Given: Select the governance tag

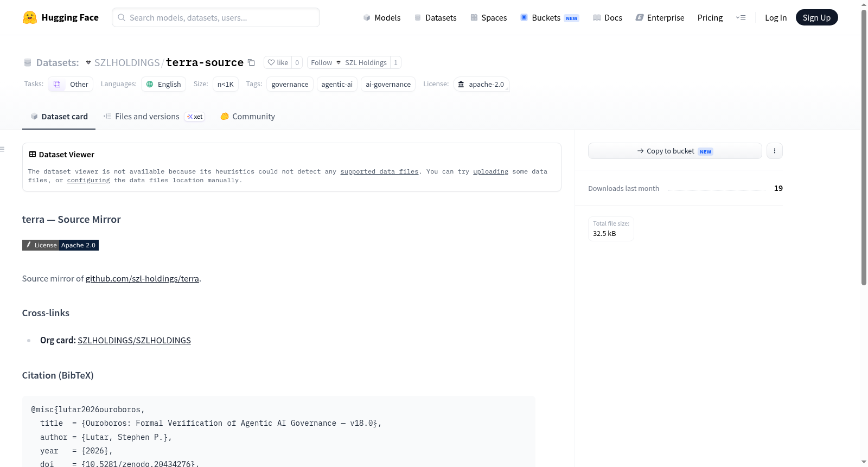Looking at the screenshot, I should click(290, 84).
